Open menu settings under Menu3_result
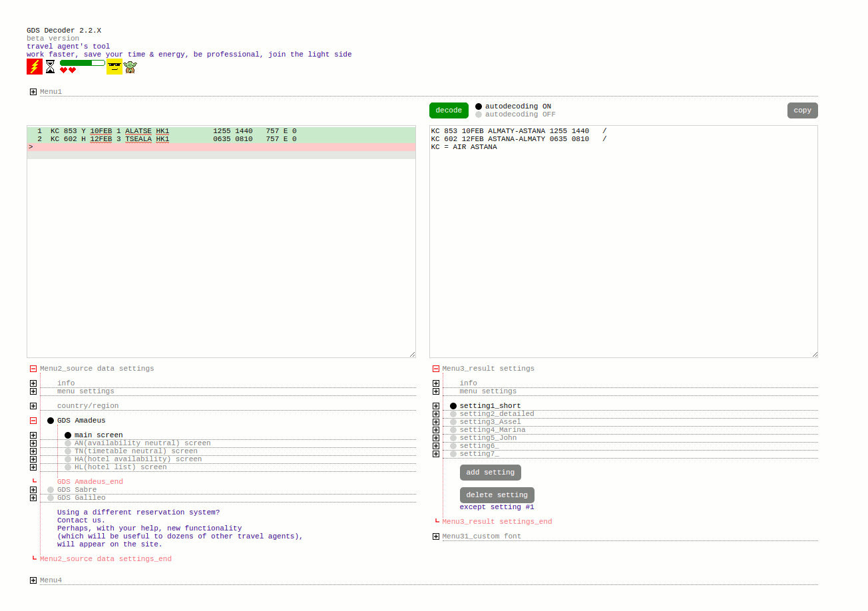This screenshot has width=868, height=611. point(436,391)
